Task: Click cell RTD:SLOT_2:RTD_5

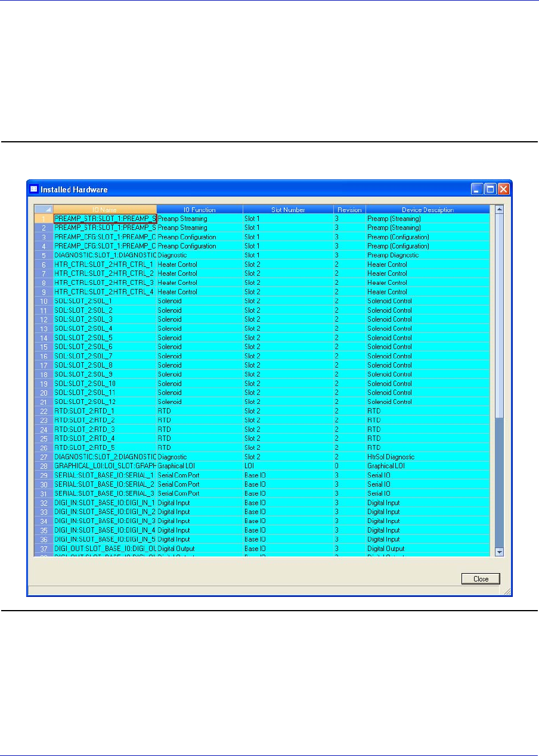Action: click(x=105, y=448)
